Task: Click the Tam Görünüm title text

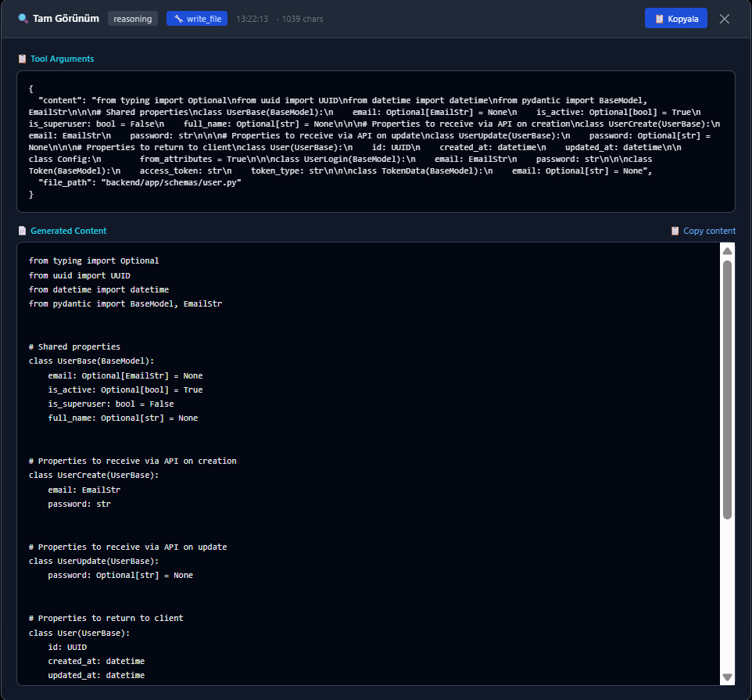Action: point(66,18)
